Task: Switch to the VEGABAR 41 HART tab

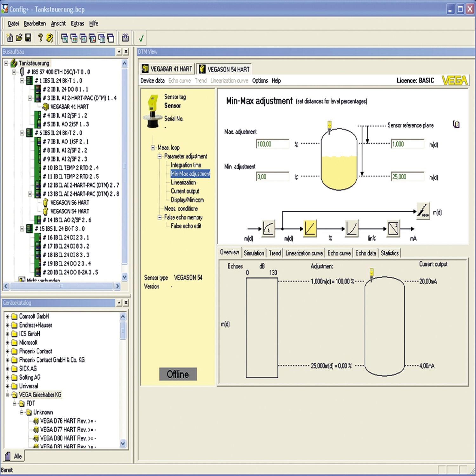Action: [x=167, y=69]
